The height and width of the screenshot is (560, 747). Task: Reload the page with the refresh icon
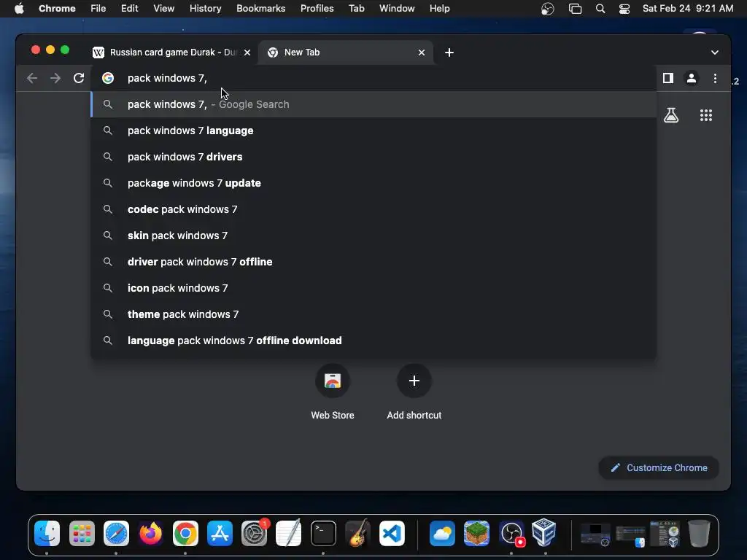79,78
